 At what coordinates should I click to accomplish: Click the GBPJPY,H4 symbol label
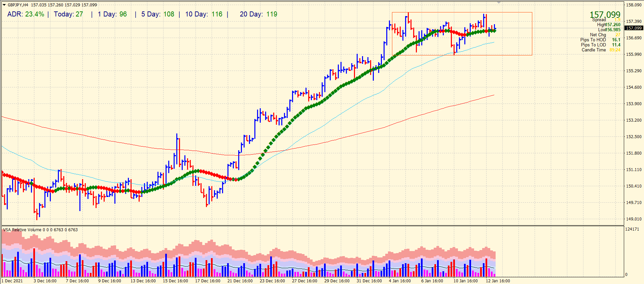tap(18, 5)
